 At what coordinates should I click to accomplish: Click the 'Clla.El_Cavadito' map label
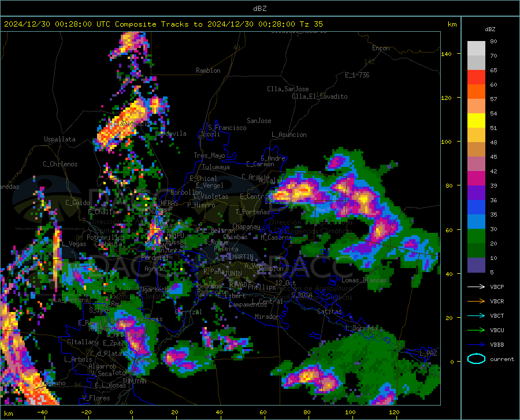click(320, 96)
